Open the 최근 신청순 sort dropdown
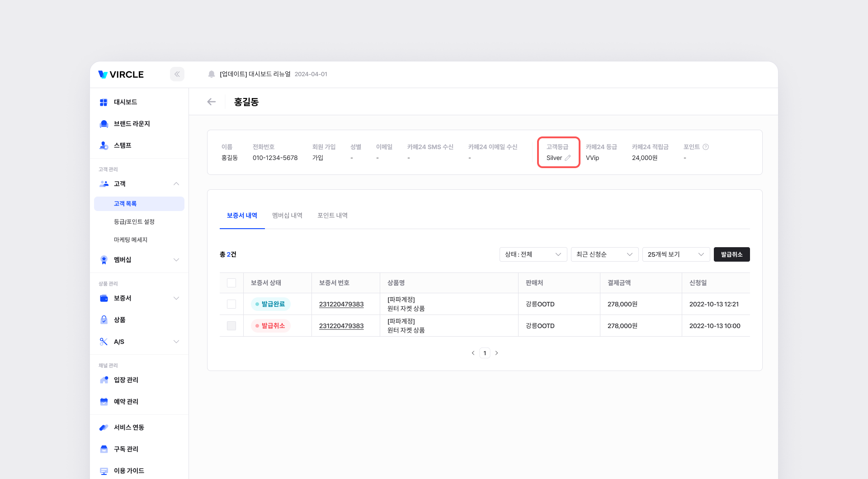The width and height of the screenshot is (868, 479). click(604, 254)
